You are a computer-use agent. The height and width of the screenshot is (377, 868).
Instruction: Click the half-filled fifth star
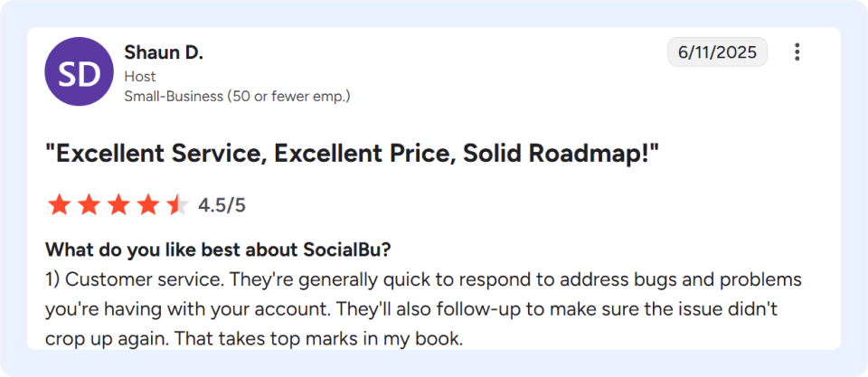(x=177, y=205)
